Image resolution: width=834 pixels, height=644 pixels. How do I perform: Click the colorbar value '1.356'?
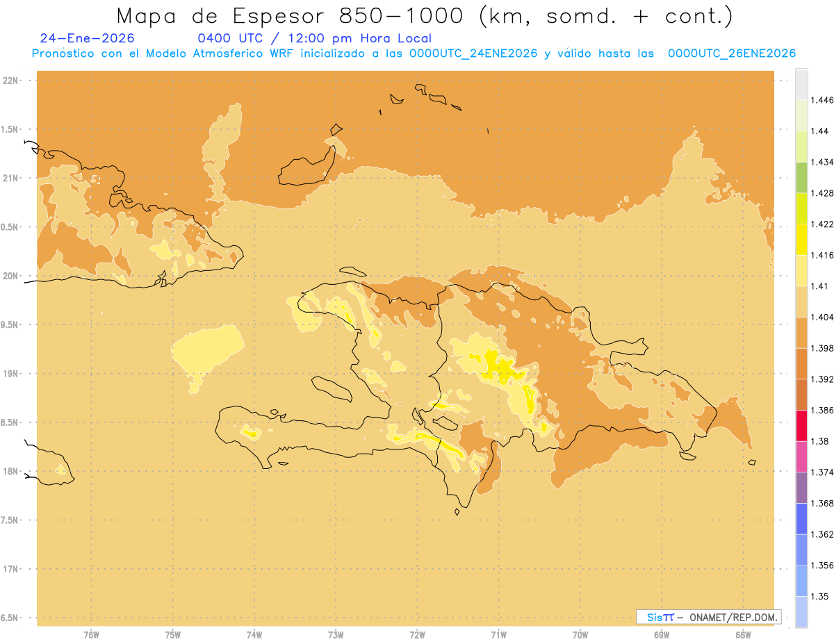coord(822,565)
